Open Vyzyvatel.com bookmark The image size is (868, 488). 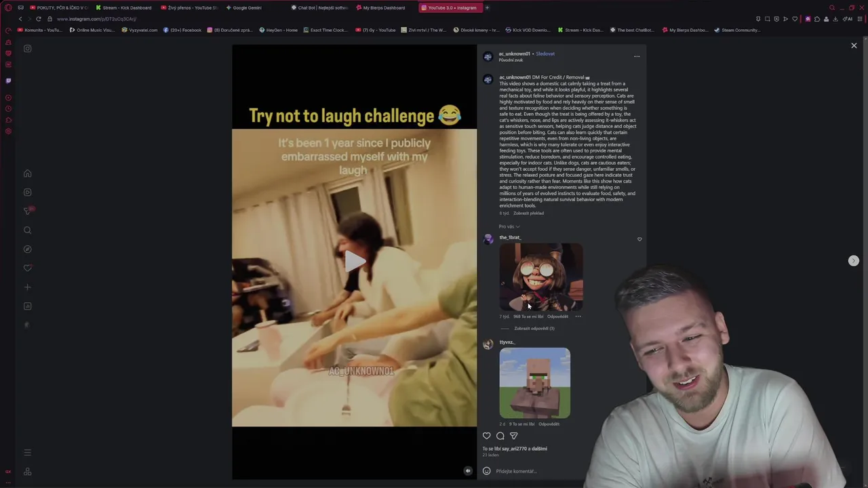click(140, 30)
